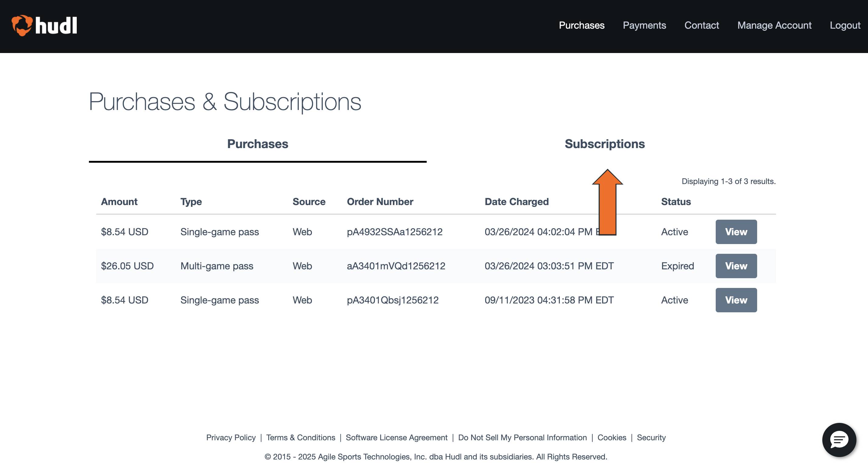Click the Purchases & Subscriptions heading
The width and height of the screenshot is (868, 468).
click(x=225, y=101)
